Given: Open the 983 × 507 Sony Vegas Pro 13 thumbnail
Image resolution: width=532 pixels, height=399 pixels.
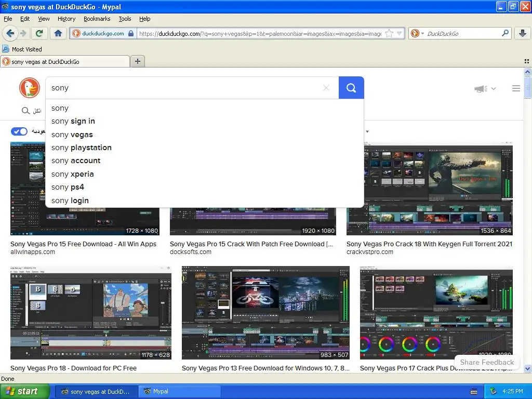Looking at the screenshot, I should [265, 312].
